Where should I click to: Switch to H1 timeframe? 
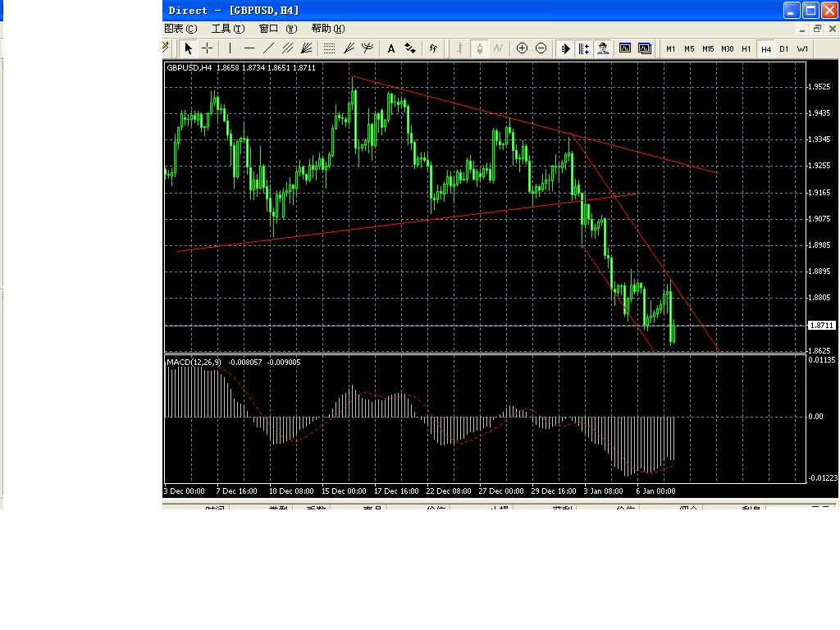pyautogui.click(x=746, y=48)
